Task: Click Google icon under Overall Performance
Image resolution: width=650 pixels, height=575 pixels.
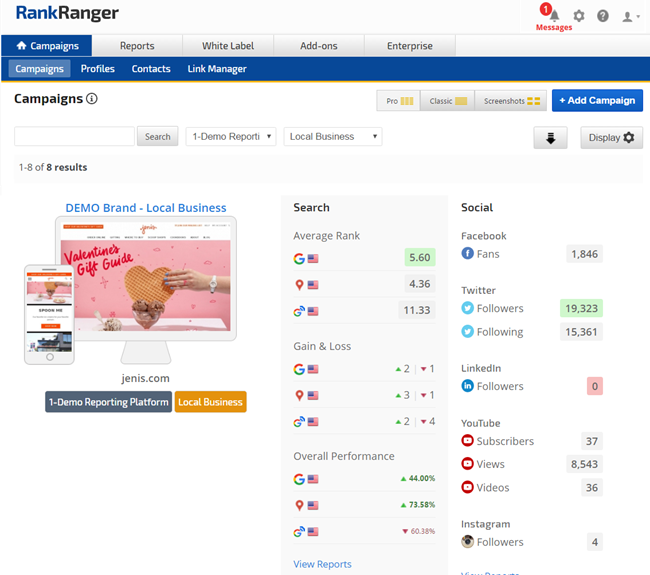Action: [299, 479]
